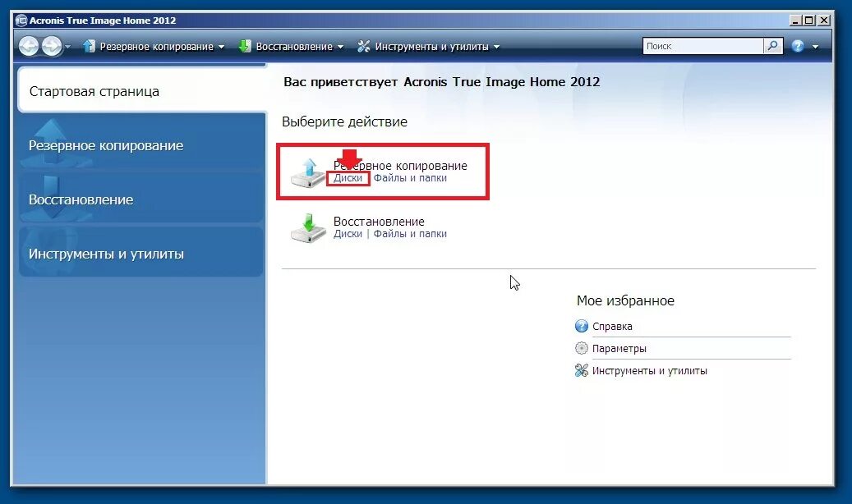Click Диски link under Резервное копирование

(x=348, y=178)
